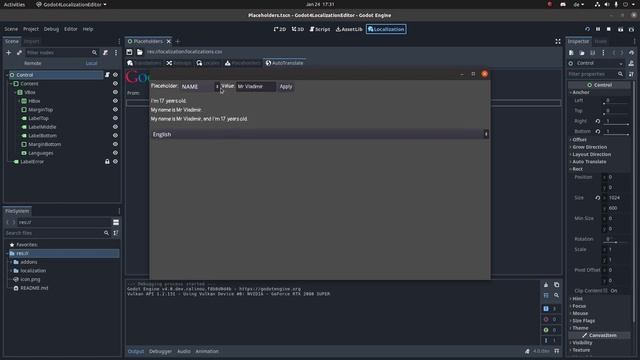Viewport: 640px width, 360px height.
Task: Click the instance child scene link icon
Action: tap(19, 53)
